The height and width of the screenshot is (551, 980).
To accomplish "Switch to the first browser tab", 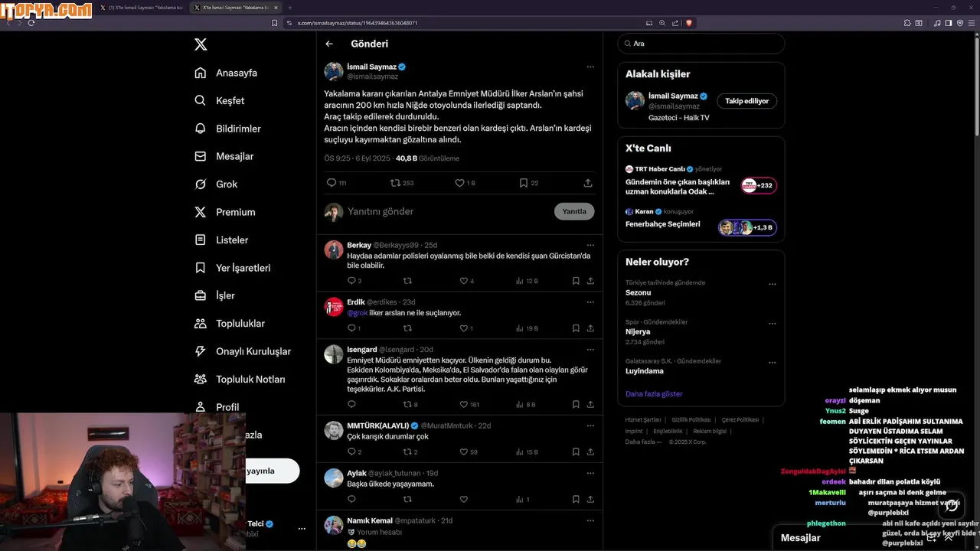I will [142, 8].
